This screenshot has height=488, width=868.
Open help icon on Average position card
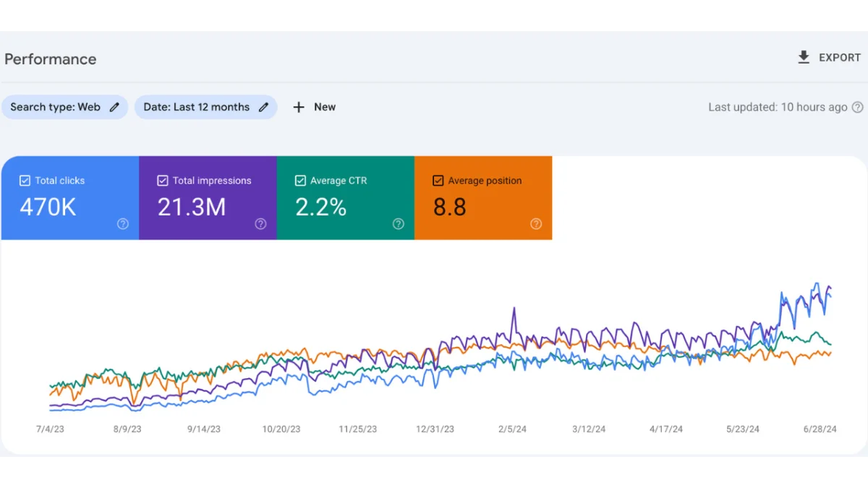point(536,224)
